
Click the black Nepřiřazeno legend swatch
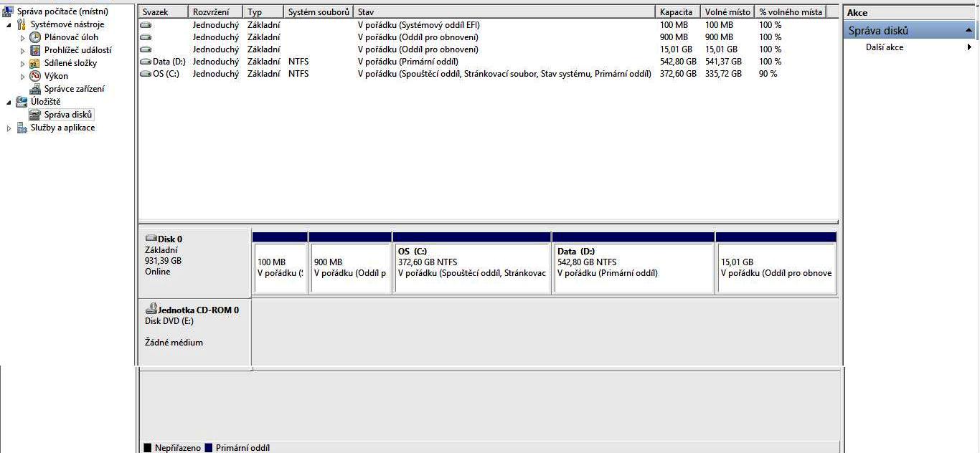(148, 448)
